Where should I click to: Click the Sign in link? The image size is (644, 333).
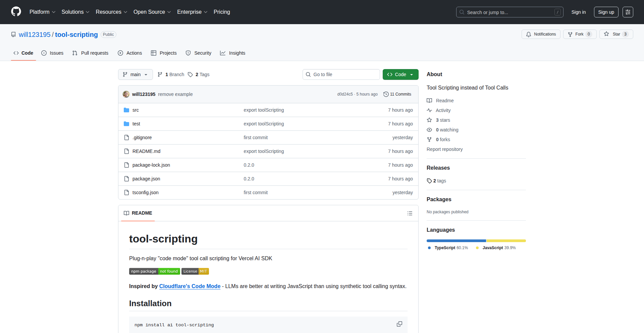[579, 12]
